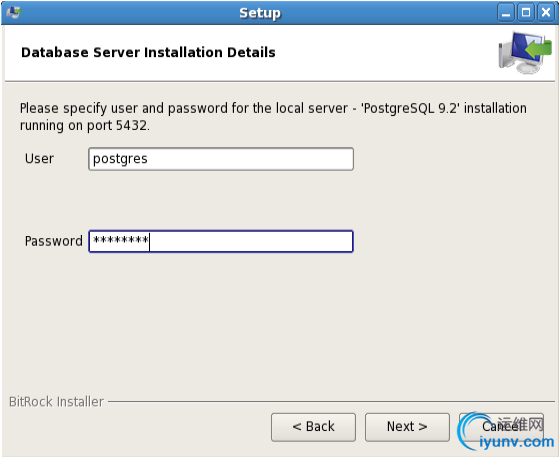Go to previous step with Back button

pyautogui.click(x=313, y=427)
